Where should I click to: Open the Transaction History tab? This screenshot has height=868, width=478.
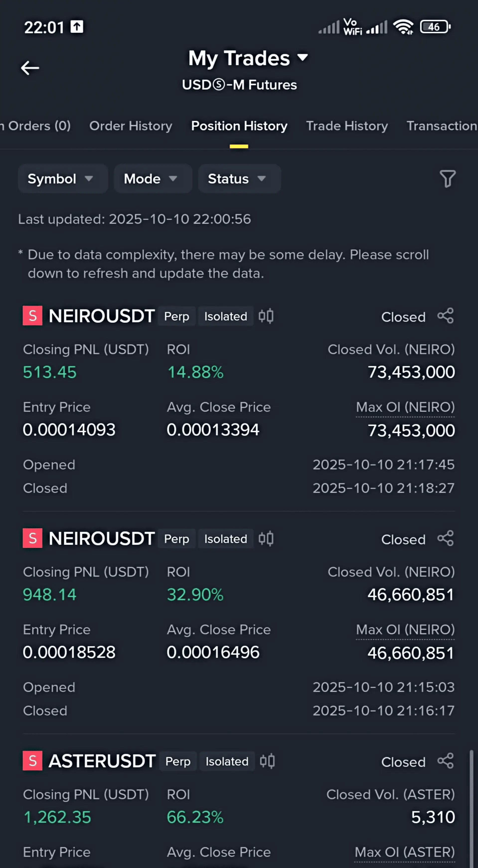point(441,126)
